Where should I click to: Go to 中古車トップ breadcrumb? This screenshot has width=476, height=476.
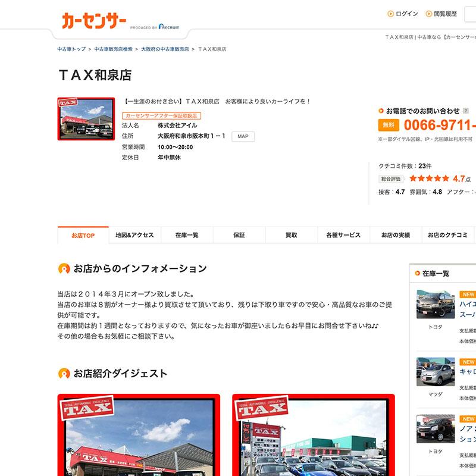click(71, 49)
